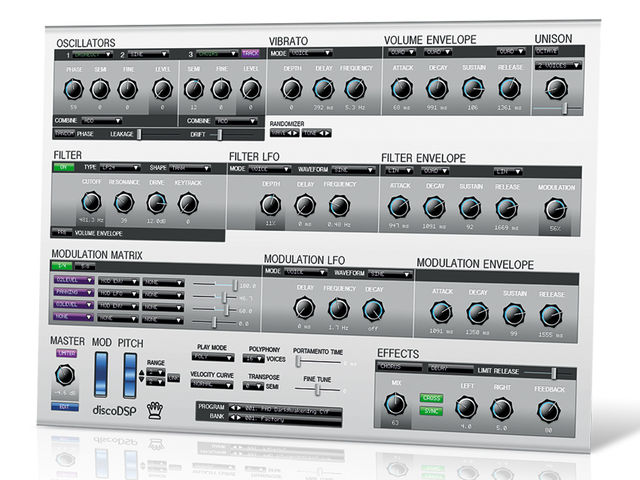Open the TRANSPOSE semi dropdown
640x480 pixels.
point(253,386)
